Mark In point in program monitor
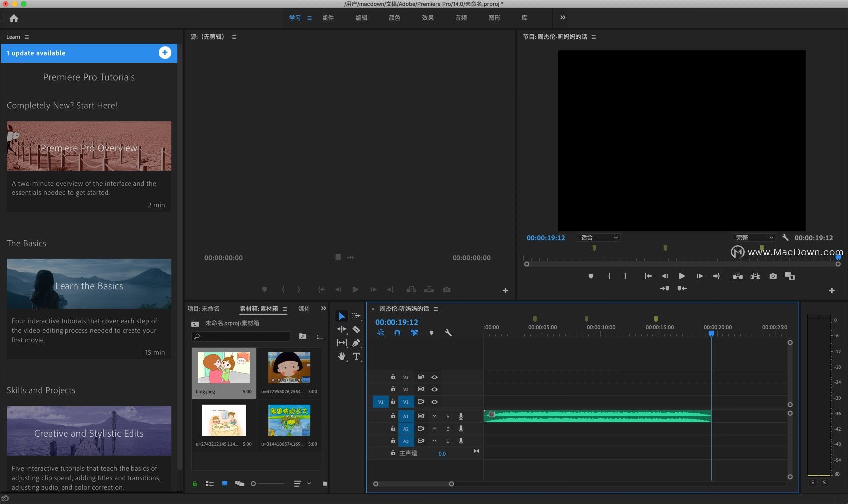Screen dimensions: 848x504 tap(609, 276)
